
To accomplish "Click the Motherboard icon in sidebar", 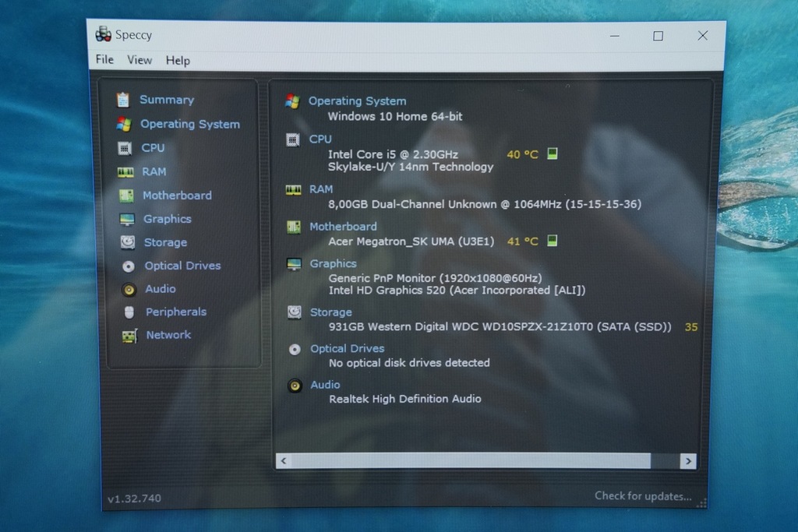I will 126,196.
